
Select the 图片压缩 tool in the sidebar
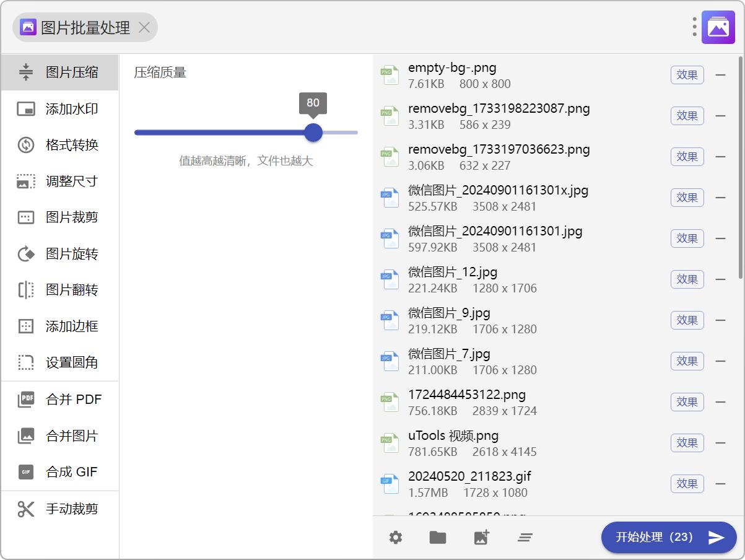(60, 72)
